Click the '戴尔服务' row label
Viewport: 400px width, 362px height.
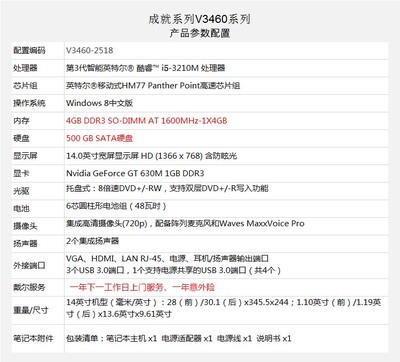tap(29, 287)
